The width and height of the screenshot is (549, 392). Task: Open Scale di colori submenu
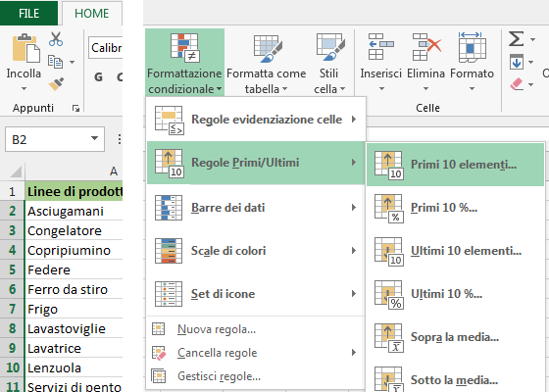click(256, 251)
